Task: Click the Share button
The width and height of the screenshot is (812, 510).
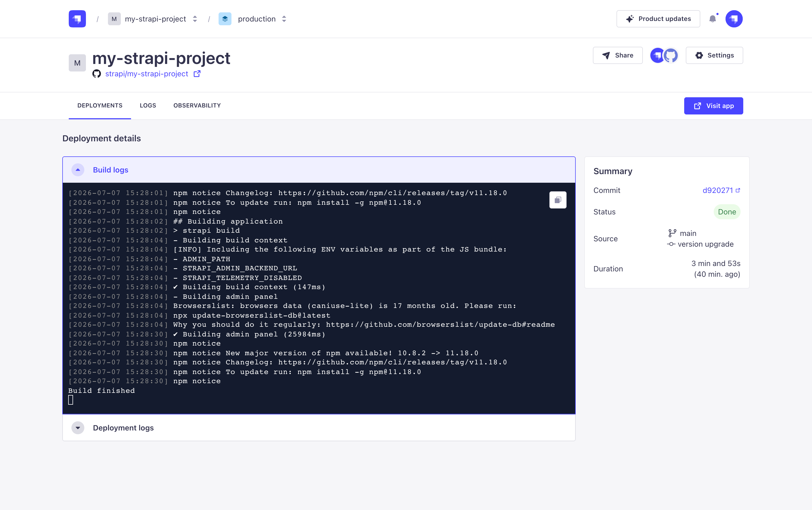Action: (618, 55)
